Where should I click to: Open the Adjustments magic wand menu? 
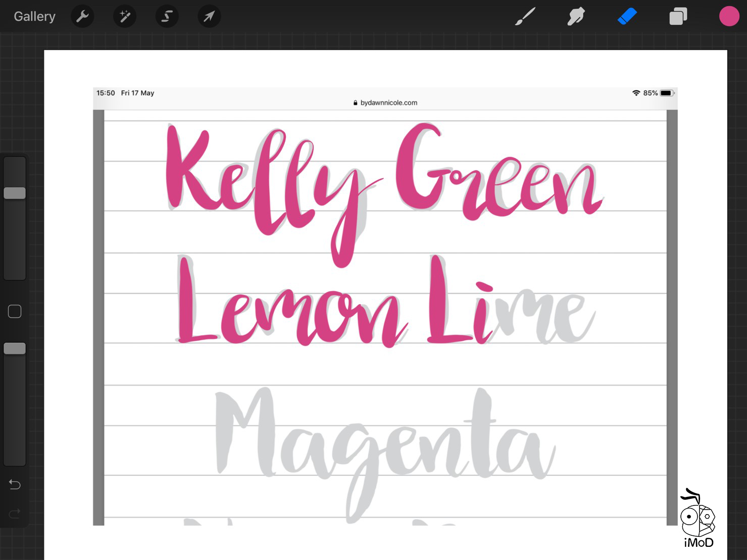(x=124, y=17)
